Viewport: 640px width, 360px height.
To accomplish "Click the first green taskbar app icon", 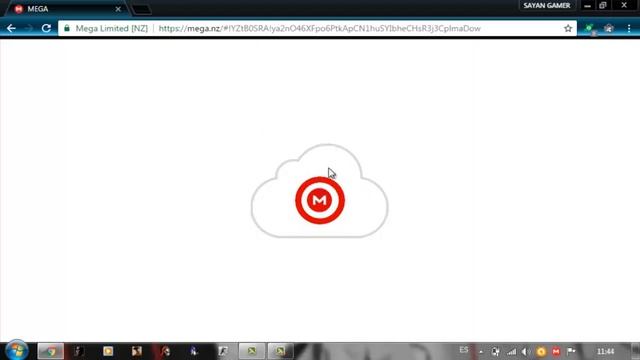I will pos(251,351).
